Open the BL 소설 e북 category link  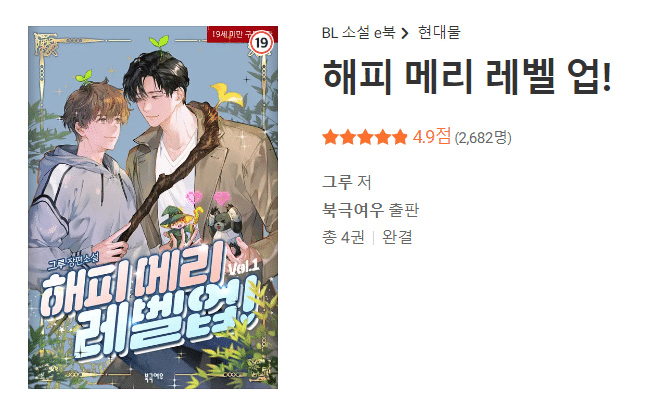coord(358,33)
